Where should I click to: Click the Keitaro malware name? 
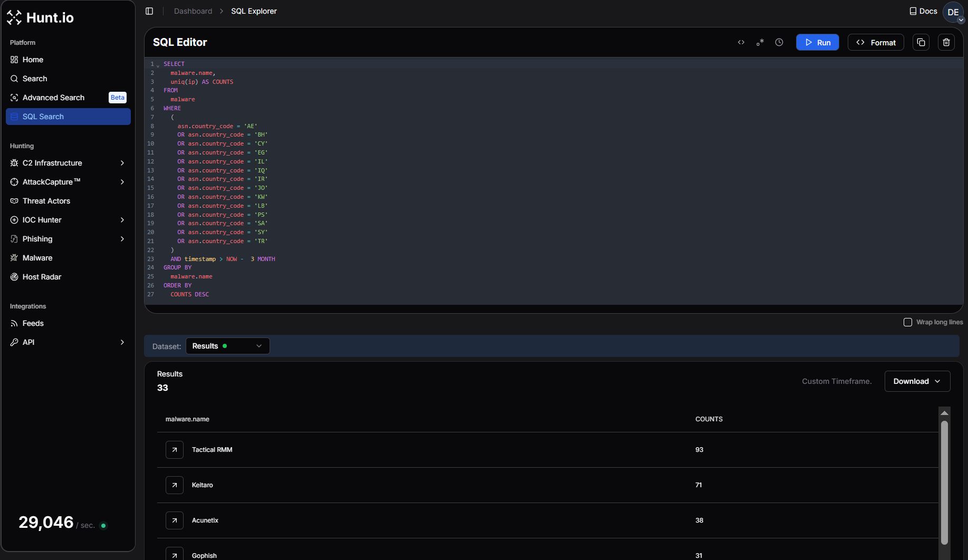pyautogui.click(x=203, y=485)
